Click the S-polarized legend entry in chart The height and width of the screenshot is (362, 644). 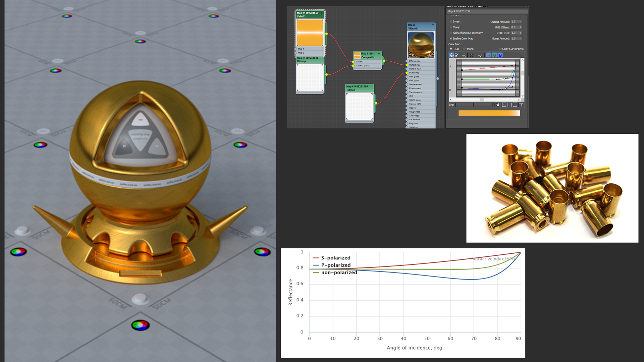331,258
